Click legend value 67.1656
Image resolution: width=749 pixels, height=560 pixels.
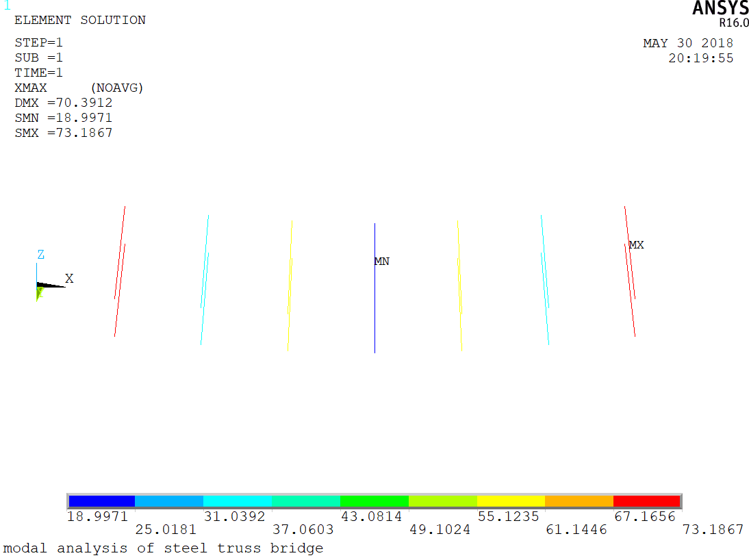point(645,516)
